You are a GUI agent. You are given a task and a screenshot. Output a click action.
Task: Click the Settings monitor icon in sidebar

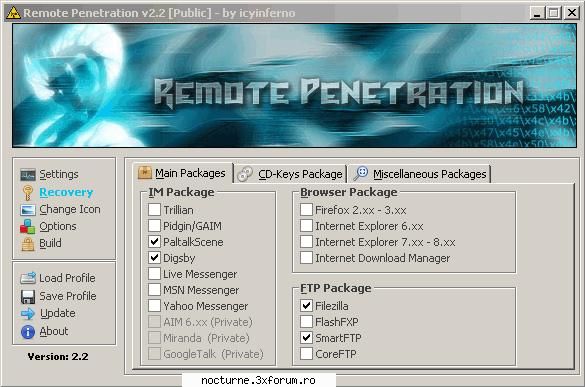[28, 175]
